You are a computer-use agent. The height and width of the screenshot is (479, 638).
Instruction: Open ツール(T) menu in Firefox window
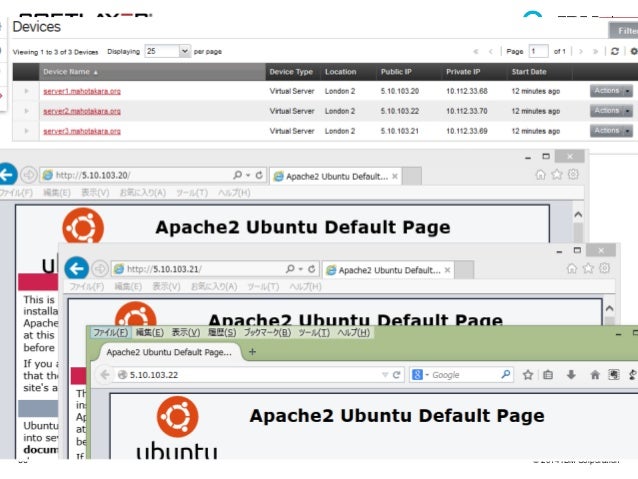[314, 332]
